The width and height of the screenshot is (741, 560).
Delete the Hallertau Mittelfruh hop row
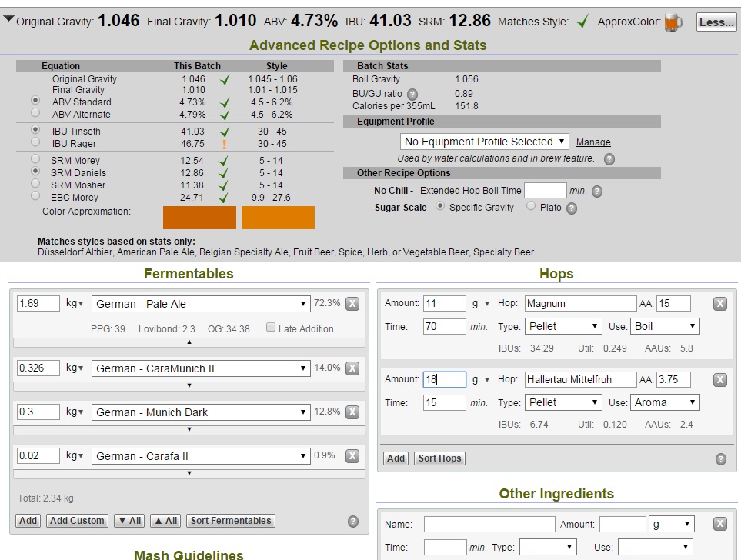pyautogui.click(x=720, y=380)
